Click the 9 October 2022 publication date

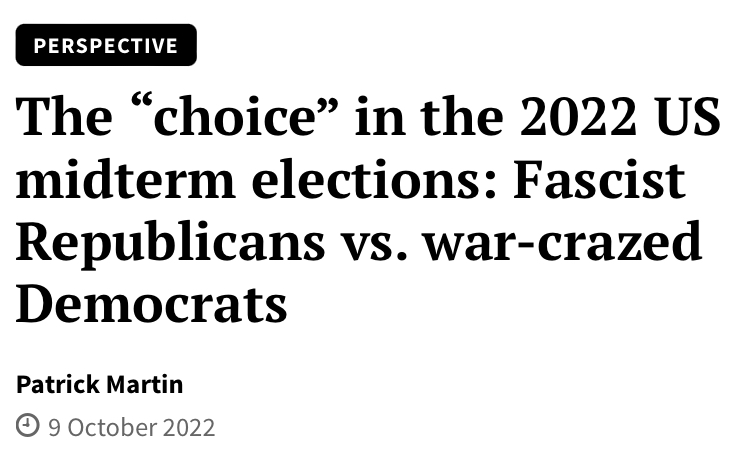click(x=131, y=427)
